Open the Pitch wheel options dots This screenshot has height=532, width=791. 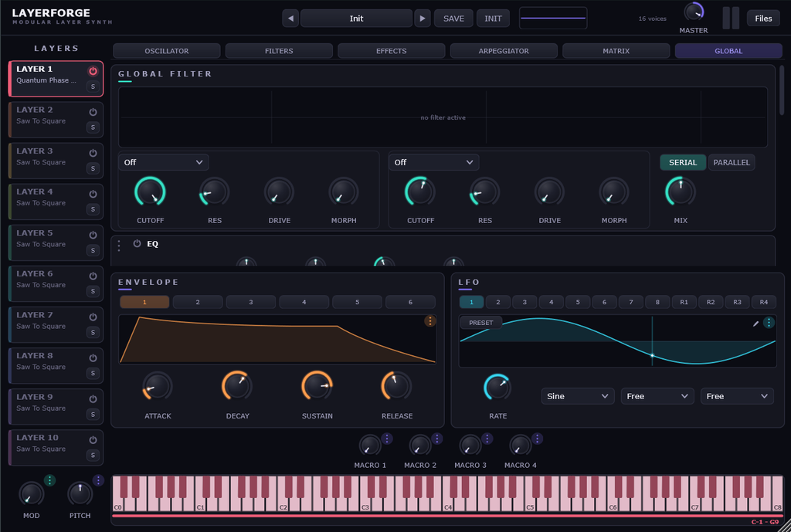(x=98, y=480)
